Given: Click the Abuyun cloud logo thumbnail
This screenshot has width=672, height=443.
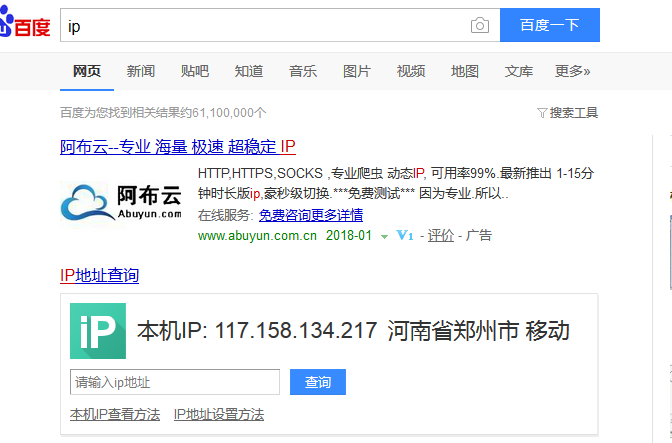Looking at the screenshot, I should click(121, 203).
